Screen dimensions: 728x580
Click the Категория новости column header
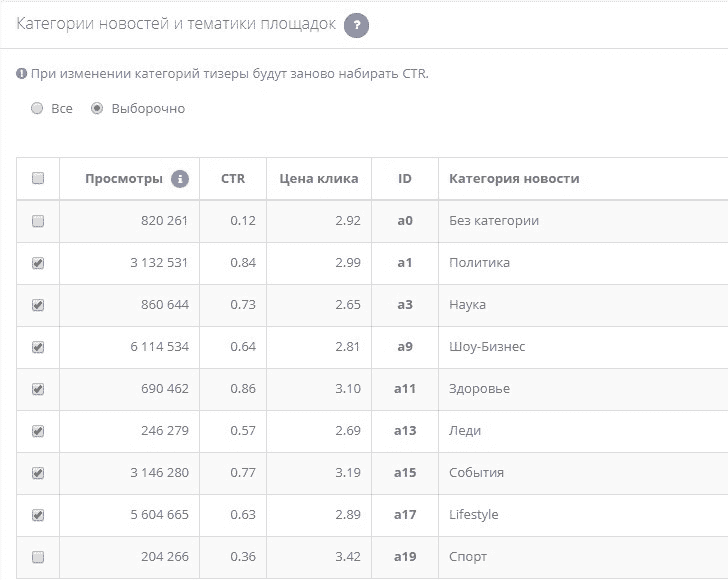pyautogui.click(x=514, y=179)
